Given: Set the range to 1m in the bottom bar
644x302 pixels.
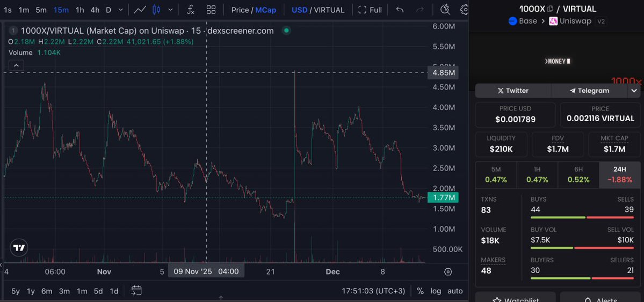Looking at the screenshot, I should click(82, 291).
